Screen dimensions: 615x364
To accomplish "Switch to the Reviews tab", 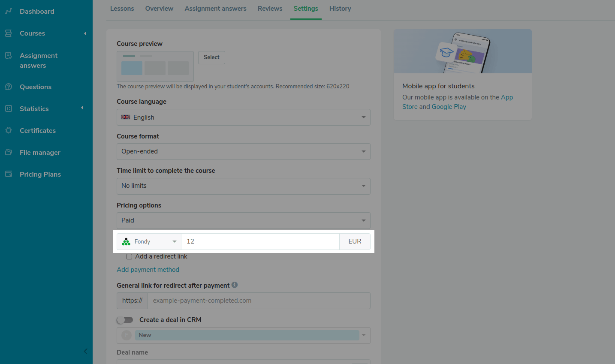I will click(x=270, y=9).
